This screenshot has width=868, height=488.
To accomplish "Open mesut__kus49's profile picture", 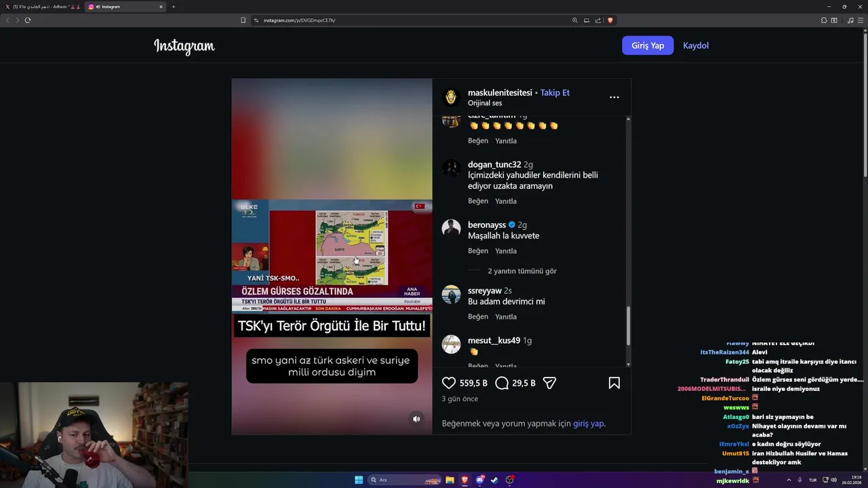I will coord(451,344).
